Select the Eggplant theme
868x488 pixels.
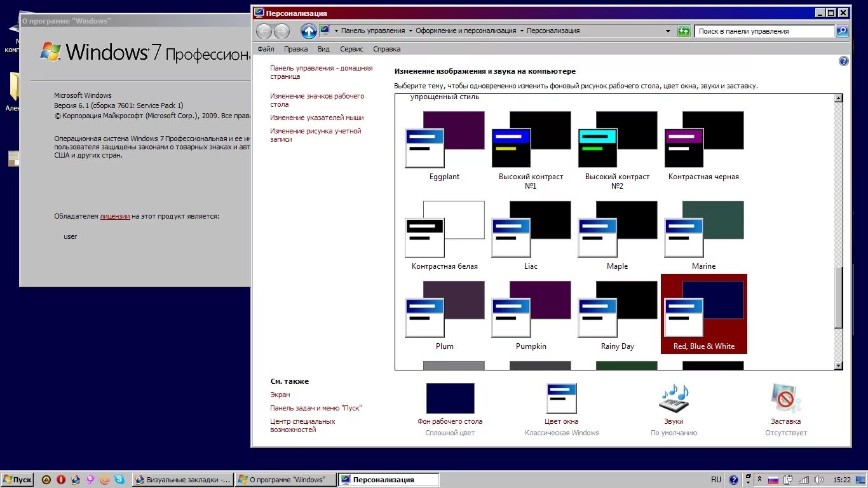pos(444,146)
